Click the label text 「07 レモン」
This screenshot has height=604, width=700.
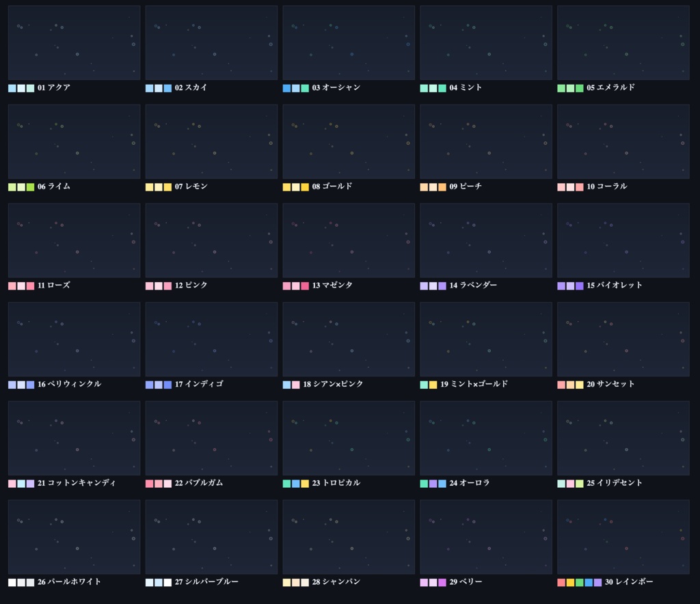[191, 187]
